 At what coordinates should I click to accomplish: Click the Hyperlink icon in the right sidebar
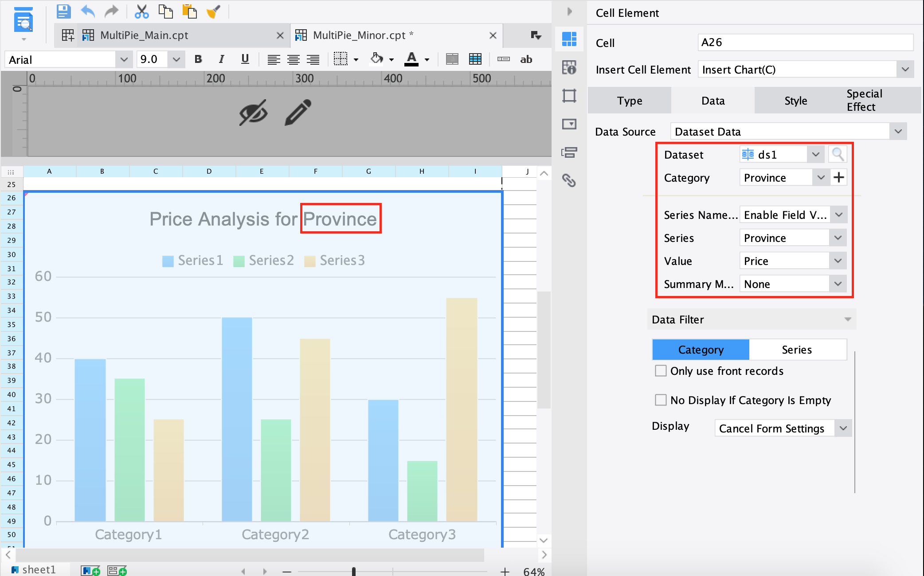point(569,181)
